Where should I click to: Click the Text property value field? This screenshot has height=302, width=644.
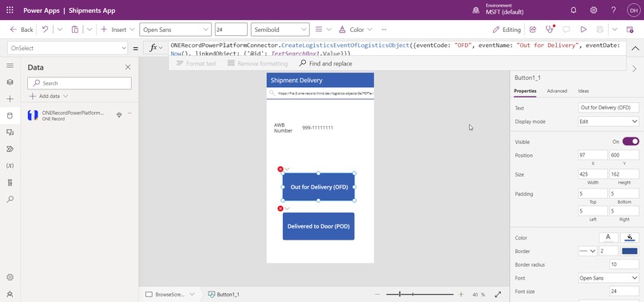tap(608, 108)
